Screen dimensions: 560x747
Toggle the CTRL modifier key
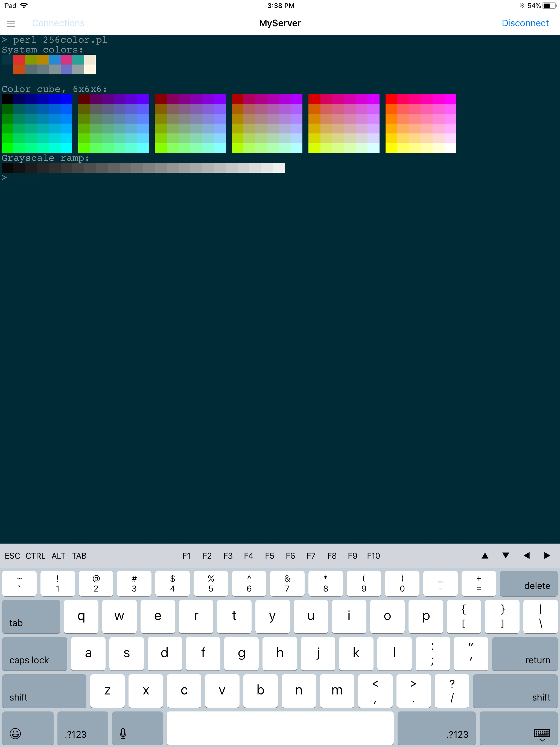click(x=36, y=556)
